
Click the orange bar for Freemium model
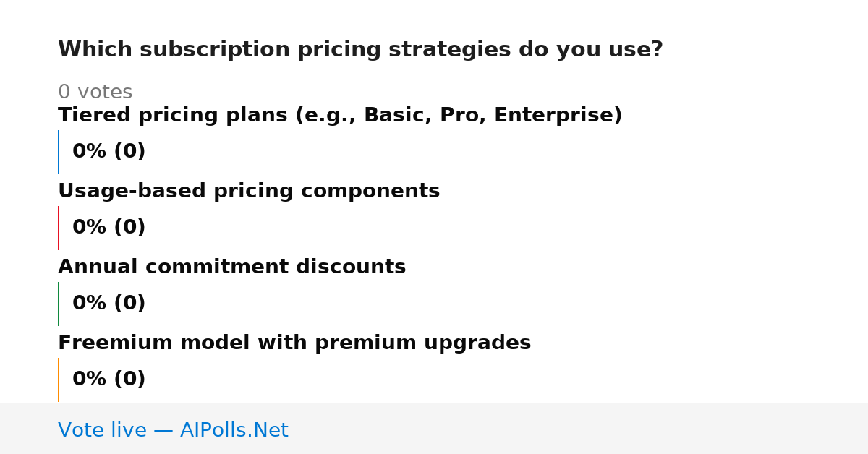click(58, 380)
